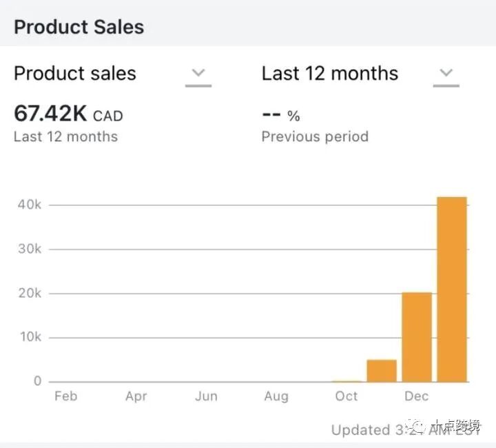496x448 pixels.
Task: Select the tallest orange bar above 40k
Action: [452, 289]
